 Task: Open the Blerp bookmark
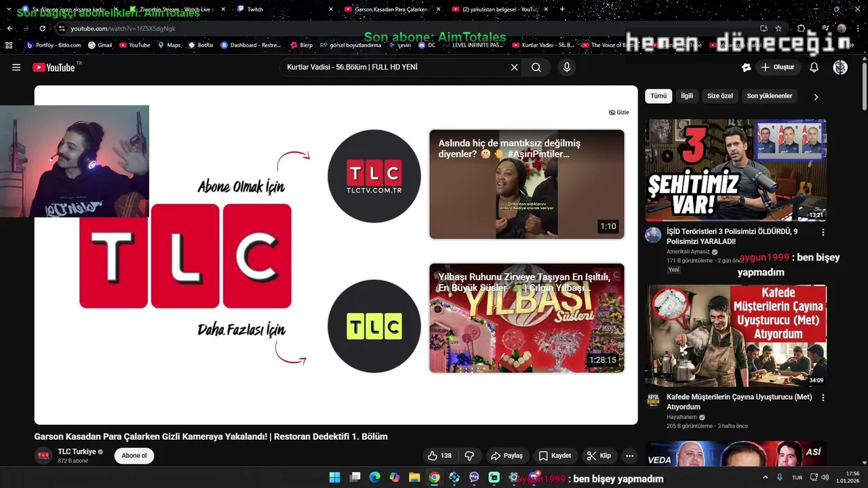[301, 45]
